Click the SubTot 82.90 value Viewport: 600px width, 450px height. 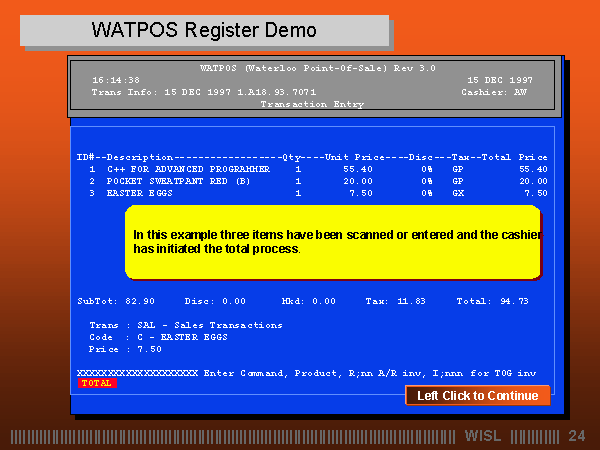108,300
